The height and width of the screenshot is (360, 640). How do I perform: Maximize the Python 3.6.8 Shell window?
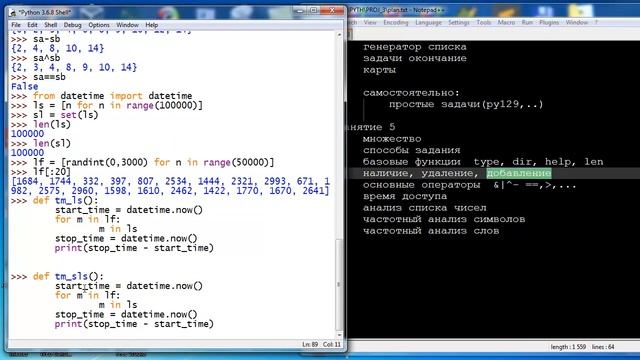314,11
